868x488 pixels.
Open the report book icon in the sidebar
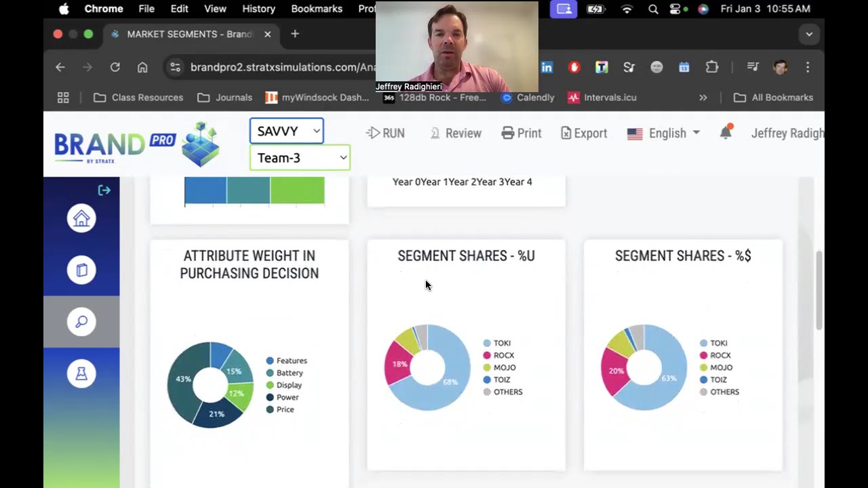[81, 270]
